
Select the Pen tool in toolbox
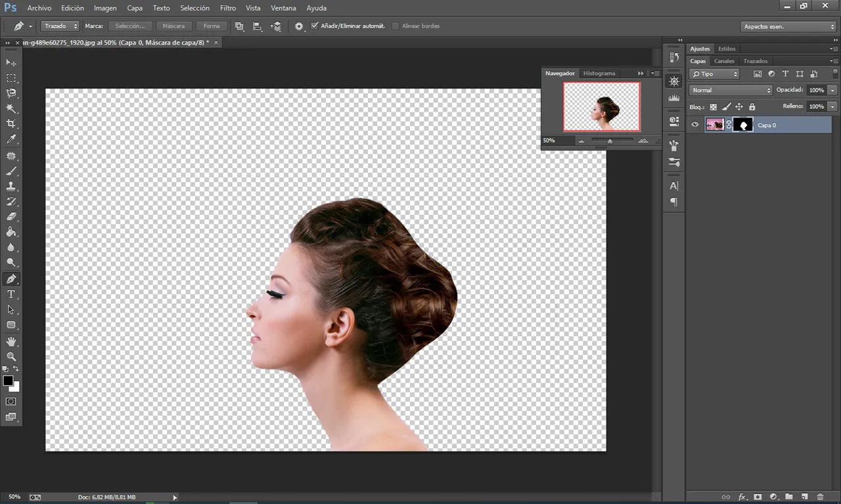coord(11,279)
